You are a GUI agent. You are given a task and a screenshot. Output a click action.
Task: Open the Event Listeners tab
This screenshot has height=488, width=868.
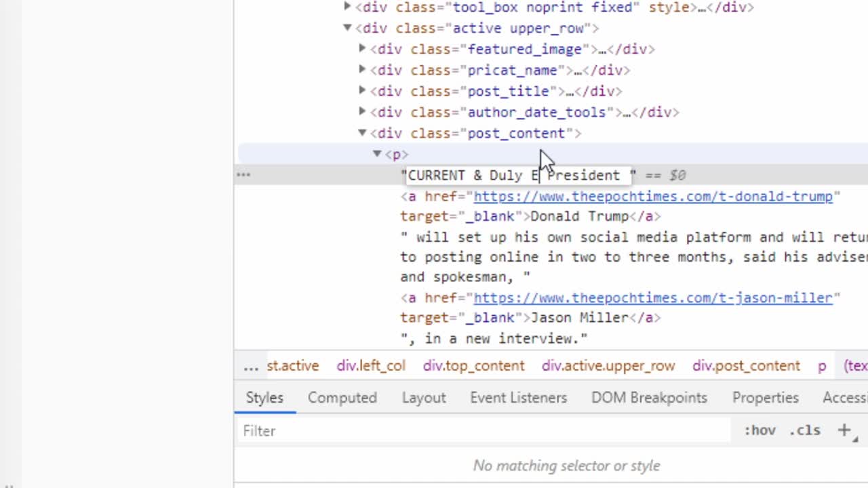point(518,398)
